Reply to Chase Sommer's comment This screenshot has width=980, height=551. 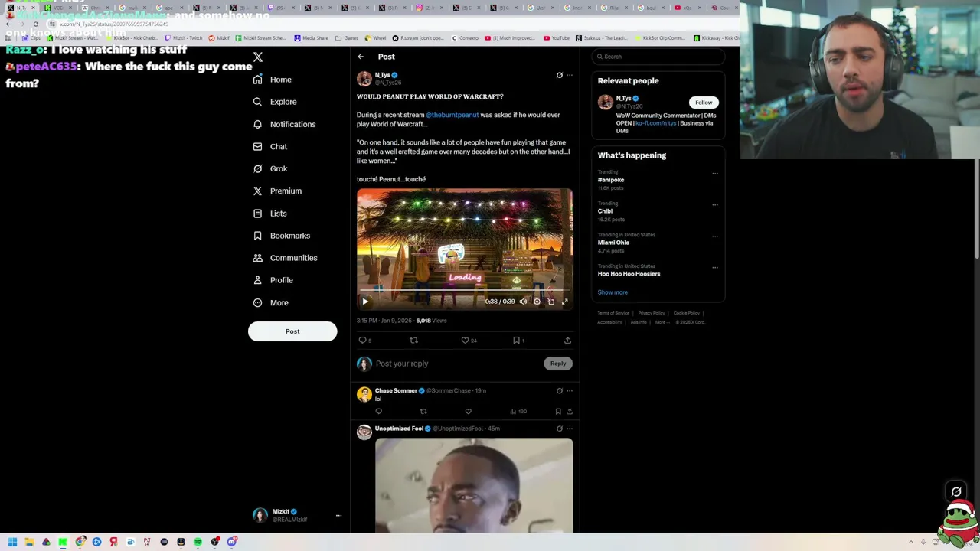(x=378, y=412)
